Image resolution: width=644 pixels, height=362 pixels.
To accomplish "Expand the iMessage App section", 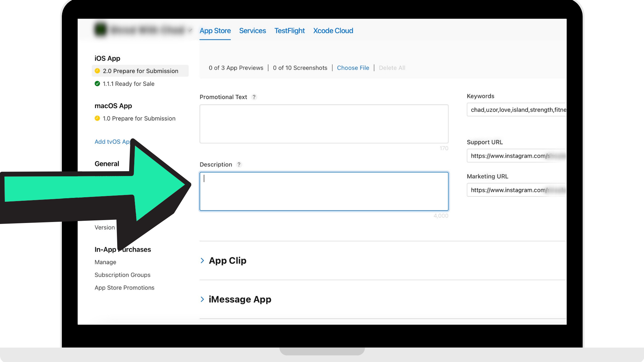I will point(202,299).
